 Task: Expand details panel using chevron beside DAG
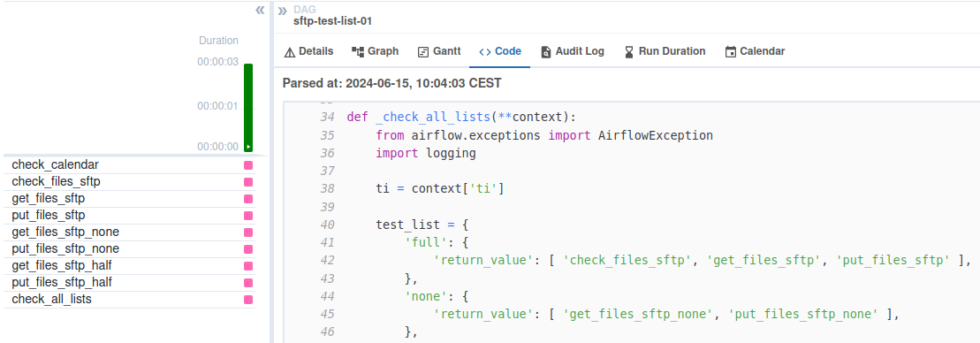click(x=283, y=10)
